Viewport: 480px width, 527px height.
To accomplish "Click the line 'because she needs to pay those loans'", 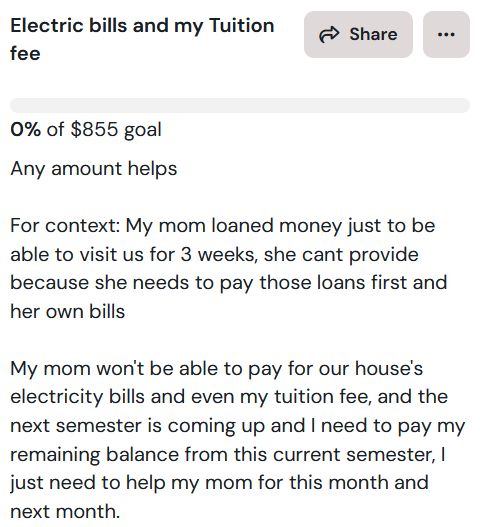I will pos(229,283).
